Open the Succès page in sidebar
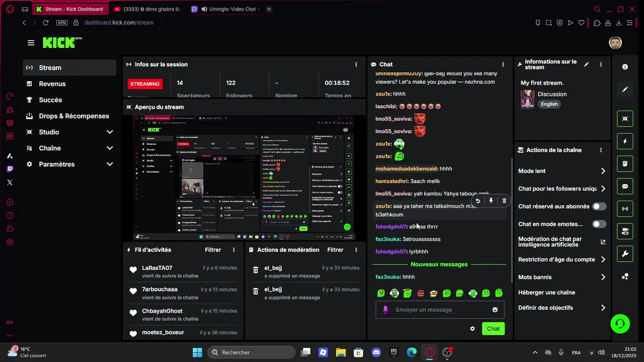This screenshot has height=362, width=644. pyautogui.click(x=69, y=100)
